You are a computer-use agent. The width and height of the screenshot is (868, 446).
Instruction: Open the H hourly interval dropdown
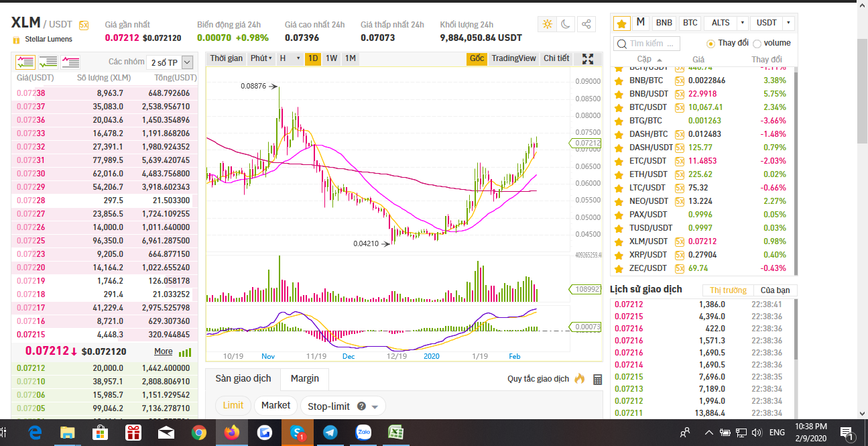(x=289, y=58)
